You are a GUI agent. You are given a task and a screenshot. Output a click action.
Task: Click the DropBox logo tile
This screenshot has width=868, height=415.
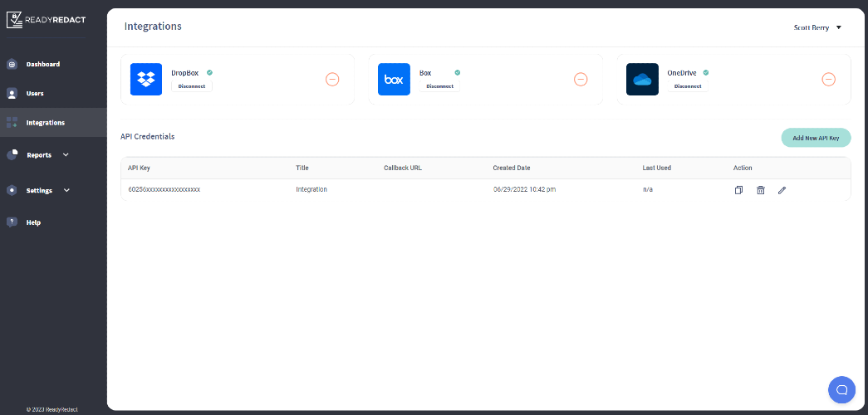(146, 79)
